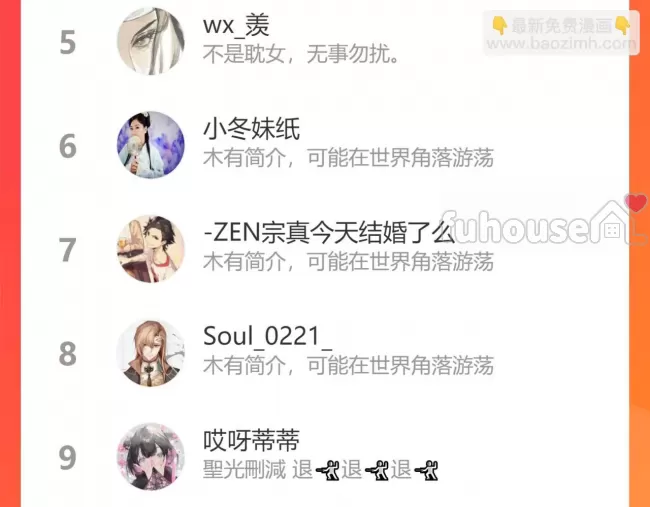Click rank number 9 entry
The height and width of the screenshot is (507, 650).
coord(68,458)
